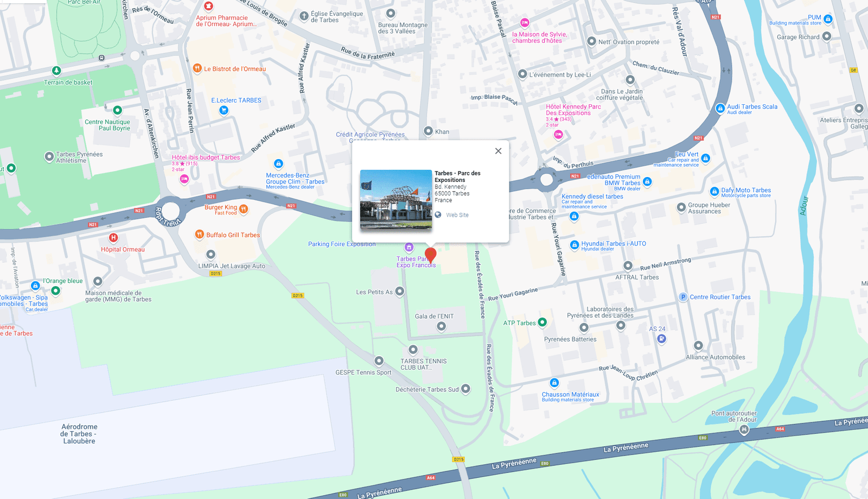Click the red location pin marker
The image size is (868, 499).
pos(431,255)
